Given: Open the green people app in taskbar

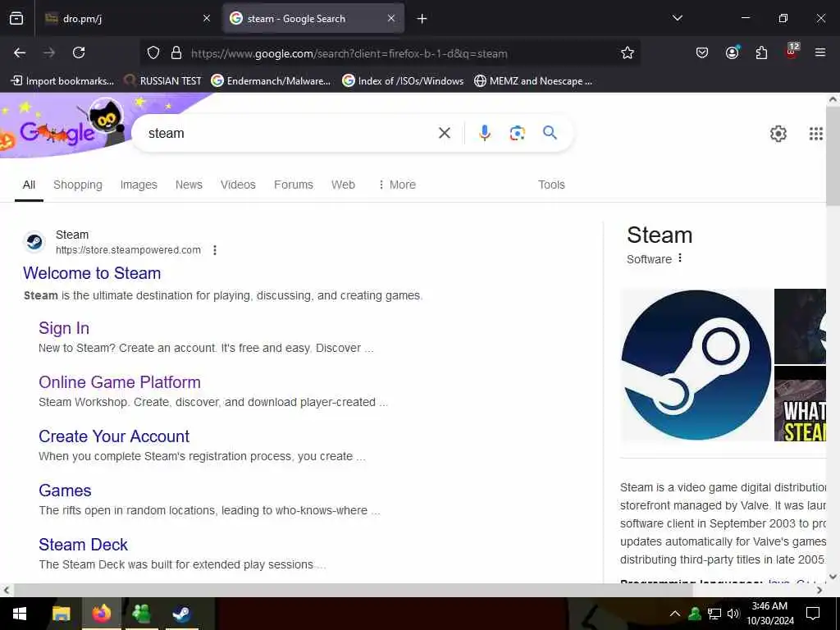Looking at the screenshot, I should pyautogui.click(x=141, y=614).
